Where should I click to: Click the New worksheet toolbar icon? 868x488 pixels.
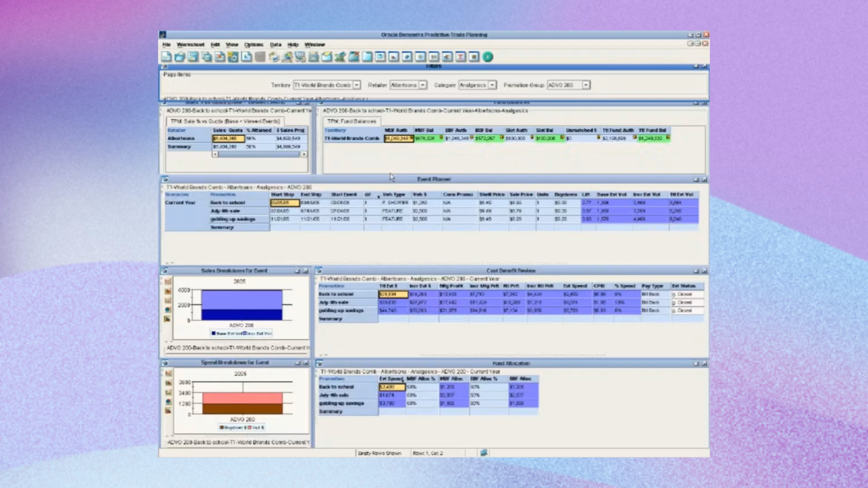[x=166, y=57]
